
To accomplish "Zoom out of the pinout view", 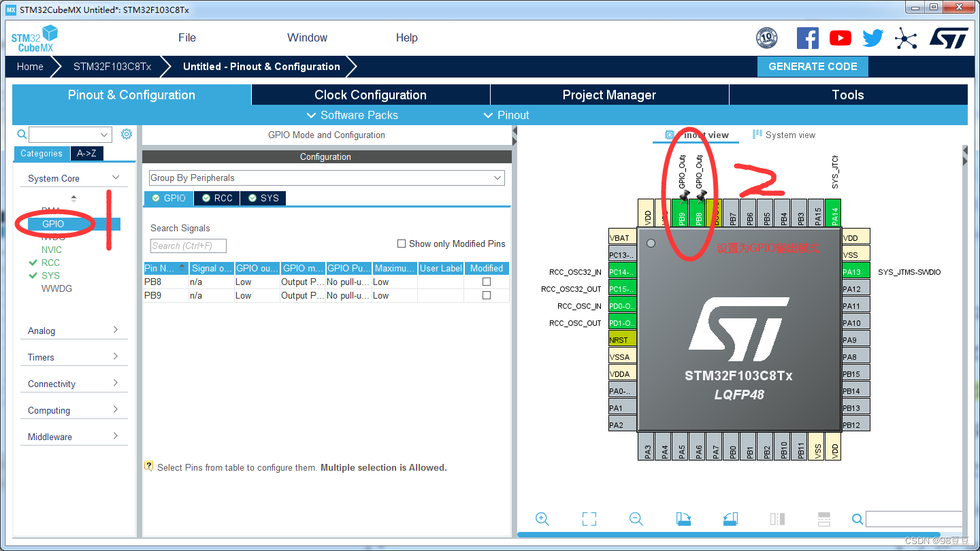I will [636, 518].
